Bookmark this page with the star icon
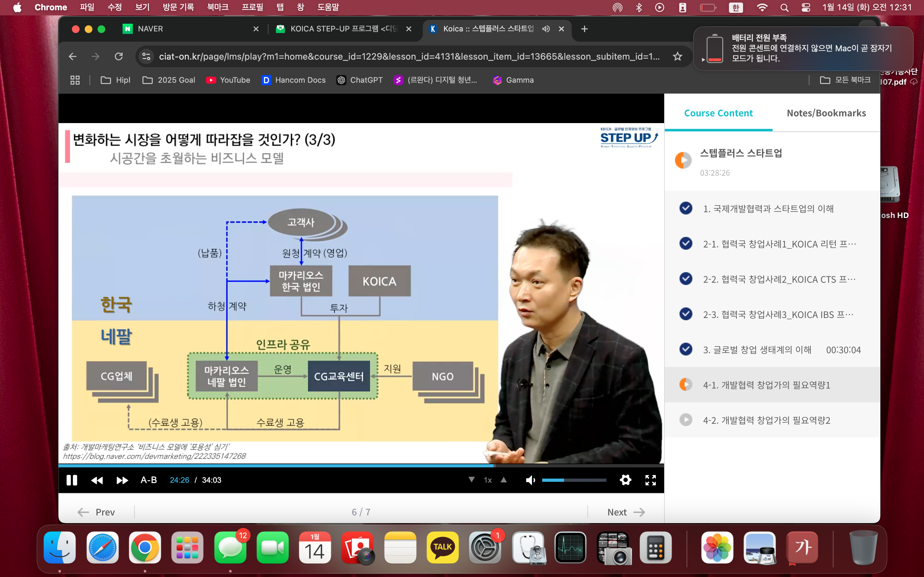This screenshot has width=924, height=577. (677, 56)
